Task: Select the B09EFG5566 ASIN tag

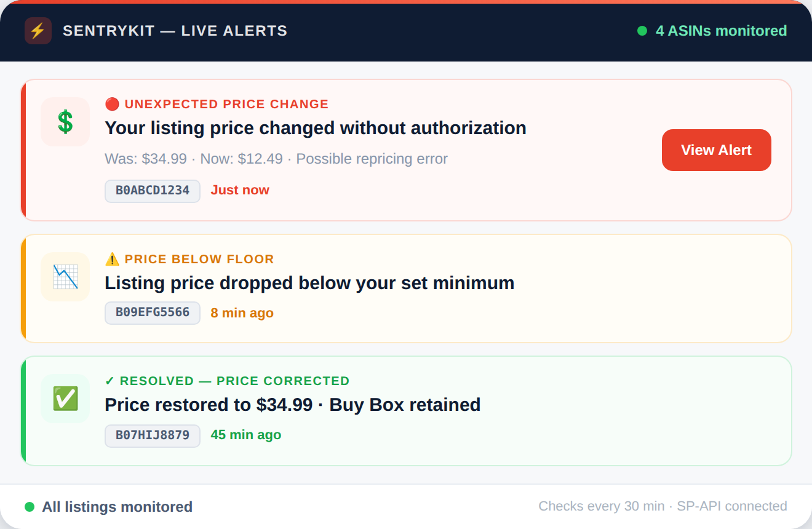Action: click(x=153, y=312)
